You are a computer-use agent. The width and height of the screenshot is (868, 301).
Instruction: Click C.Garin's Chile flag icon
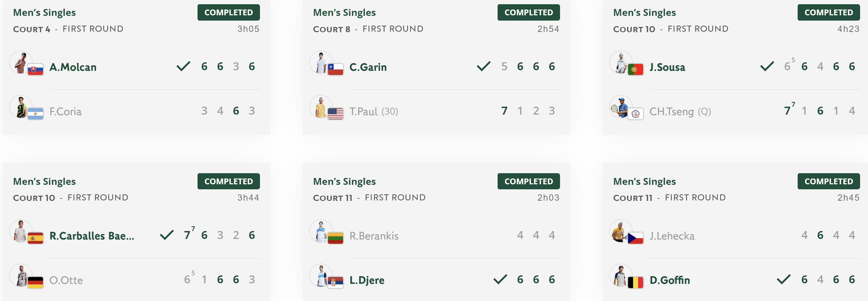335,69
